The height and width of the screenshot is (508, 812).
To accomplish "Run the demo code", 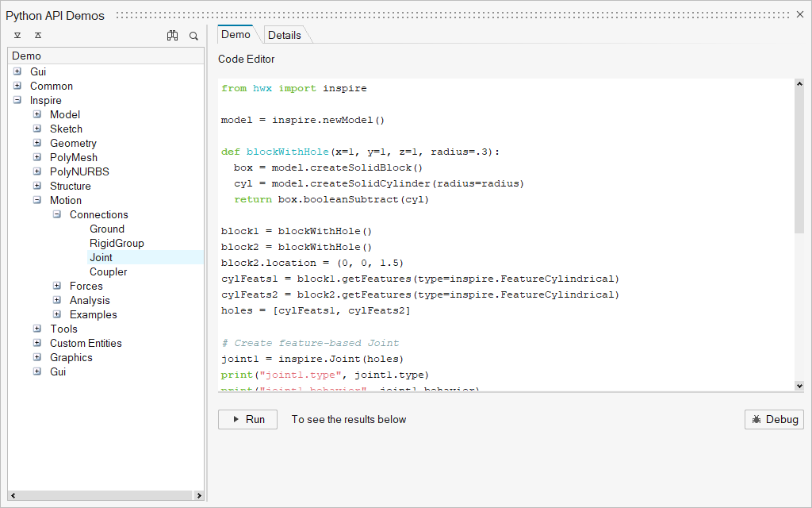I will point(247,419).
